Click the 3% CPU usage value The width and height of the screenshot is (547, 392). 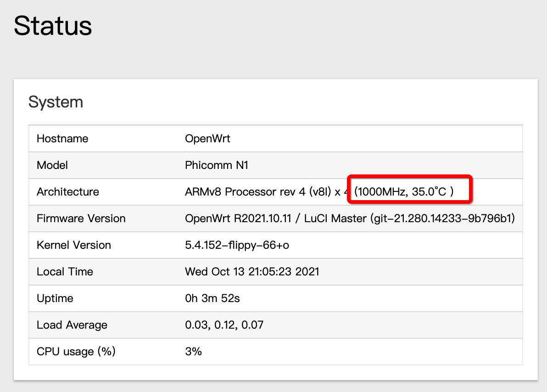(x=194, y=352)
